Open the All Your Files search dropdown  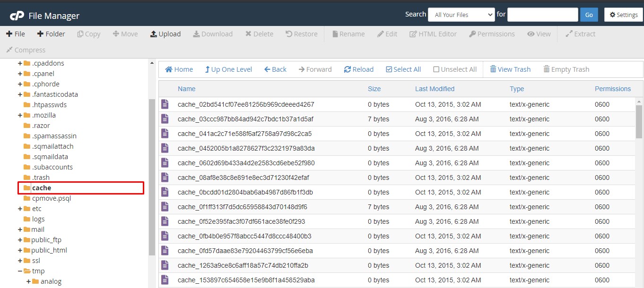tap(461, 14)
